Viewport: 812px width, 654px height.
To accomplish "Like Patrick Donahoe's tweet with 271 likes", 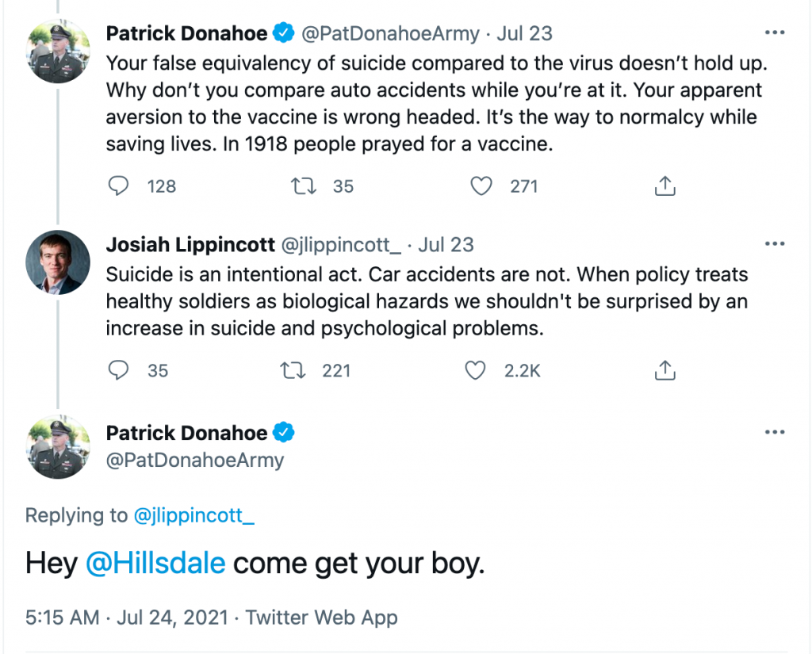I will (482, 186).
